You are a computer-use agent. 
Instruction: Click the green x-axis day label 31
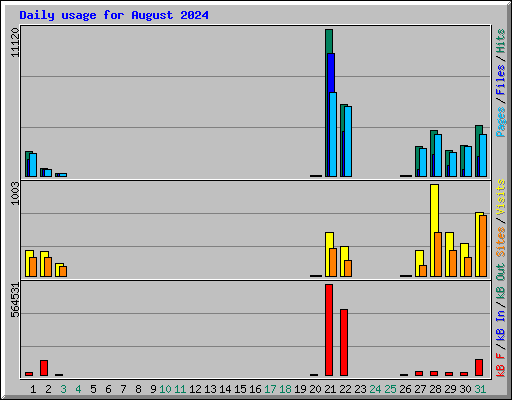click(480, 389)
